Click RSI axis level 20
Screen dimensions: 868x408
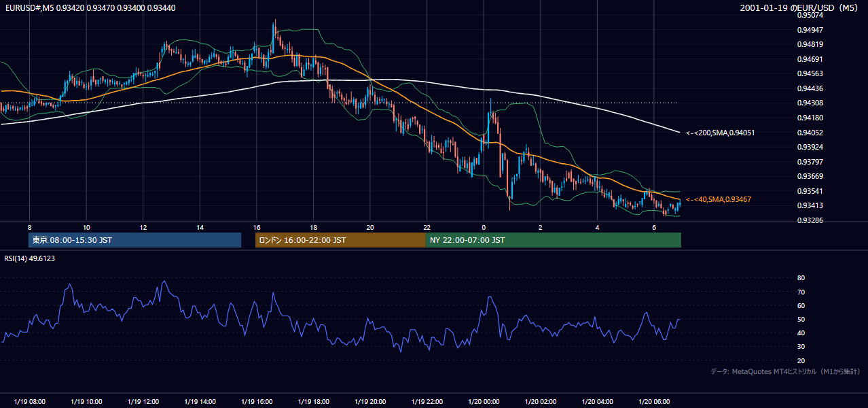pyautogui.click(x=801, y=360)
